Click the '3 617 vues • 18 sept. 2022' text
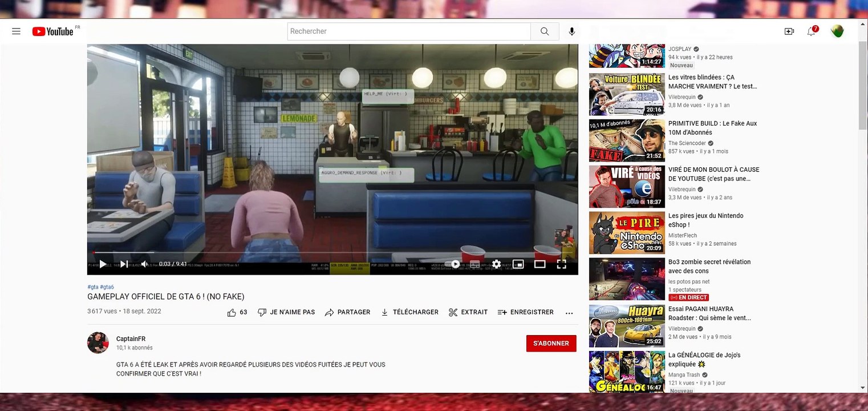The image size is (868, 411). click(124, 312)
